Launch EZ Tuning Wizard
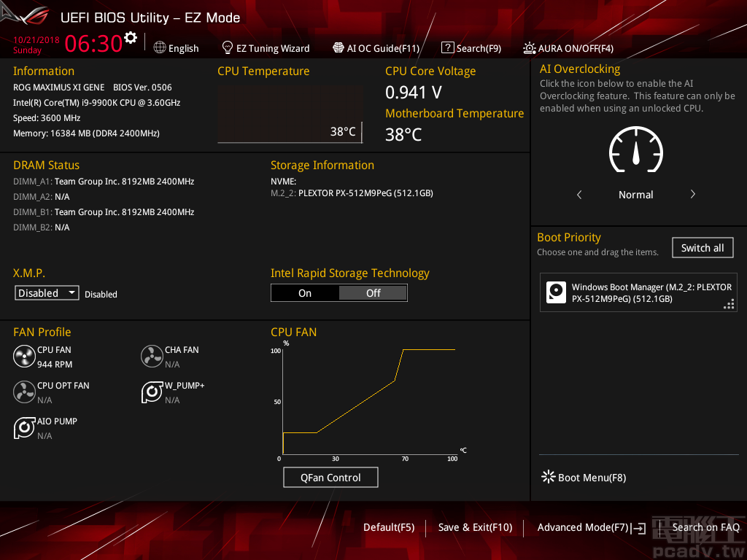 (273, 49)
